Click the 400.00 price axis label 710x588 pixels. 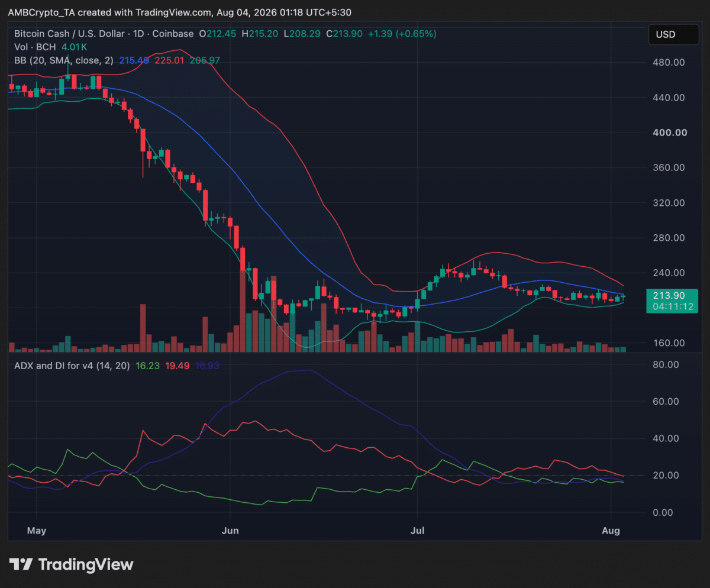[669, 133]
